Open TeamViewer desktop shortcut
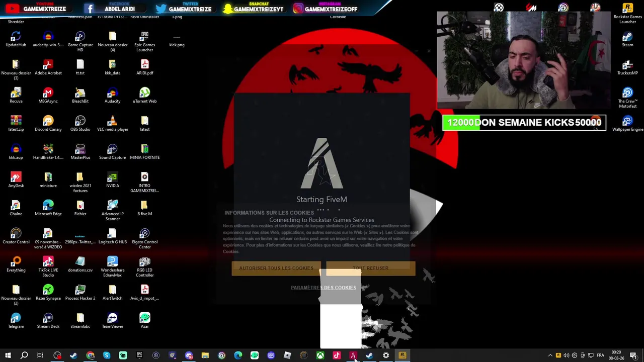This screenshot has height=362, width=644. 112,321
